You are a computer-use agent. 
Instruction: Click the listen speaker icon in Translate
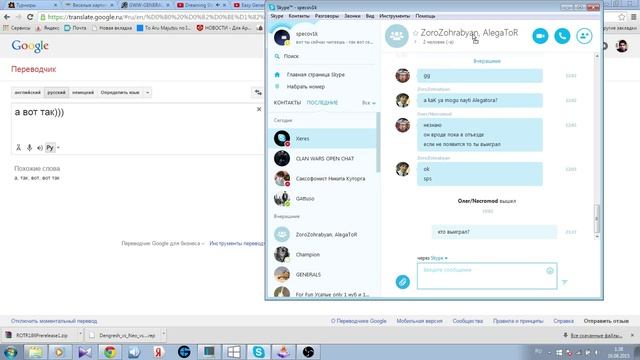(x=40, y=148)
